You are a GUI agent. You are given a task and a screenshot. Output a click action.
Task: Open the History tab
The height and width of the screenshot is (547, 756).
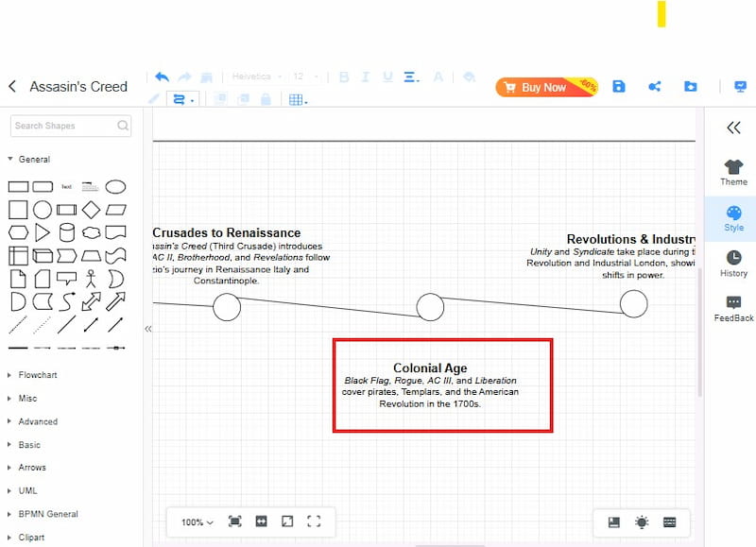coord(733,264)
